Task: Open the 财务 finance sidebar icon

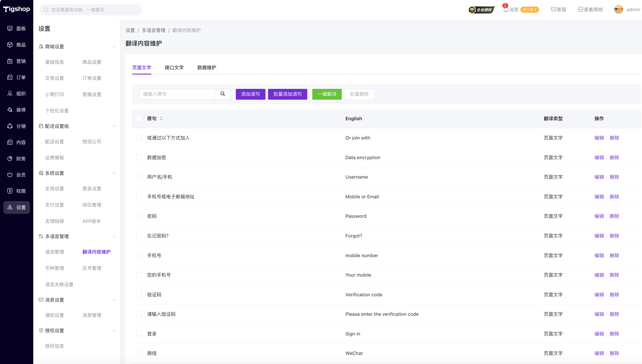Action: coord(10,159)
